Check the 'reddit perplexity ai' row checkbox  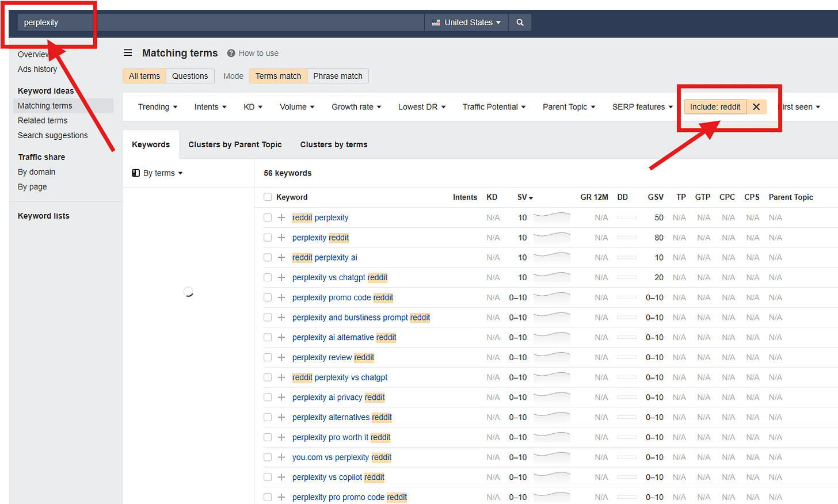(268, 257)
